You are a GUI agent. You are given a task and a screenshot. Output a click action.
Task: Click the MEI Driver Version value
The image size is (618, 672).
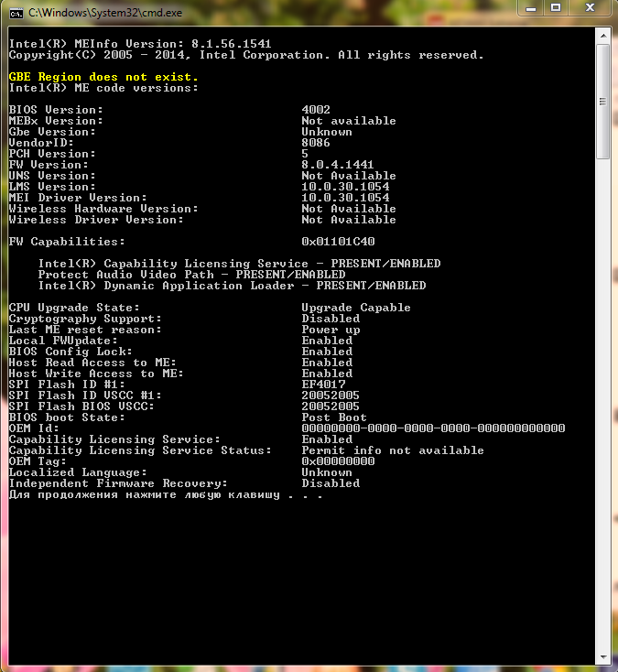[345, 198]
